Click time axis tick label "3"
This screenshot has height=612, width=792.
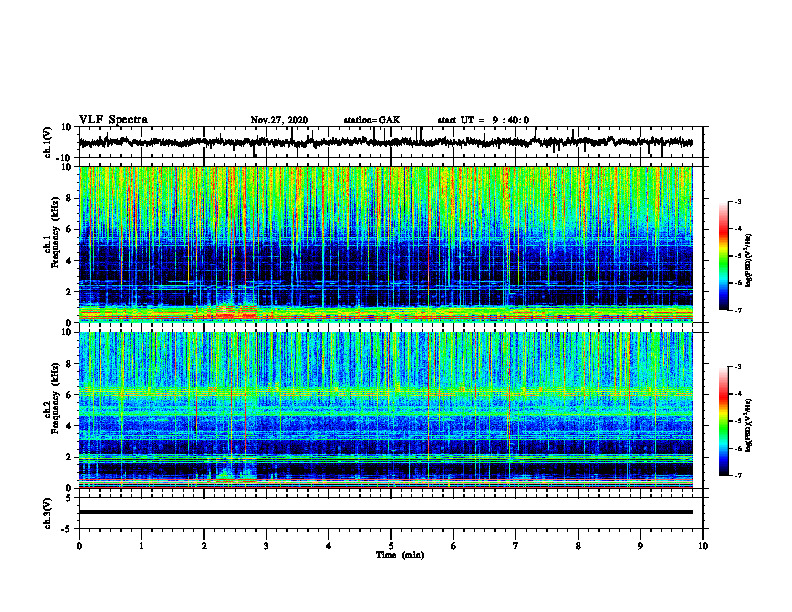click(266, 546)
